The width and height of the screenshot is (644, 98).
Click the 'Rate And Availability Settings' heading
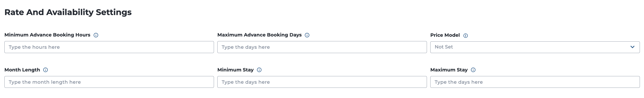(x=68, y=12)
